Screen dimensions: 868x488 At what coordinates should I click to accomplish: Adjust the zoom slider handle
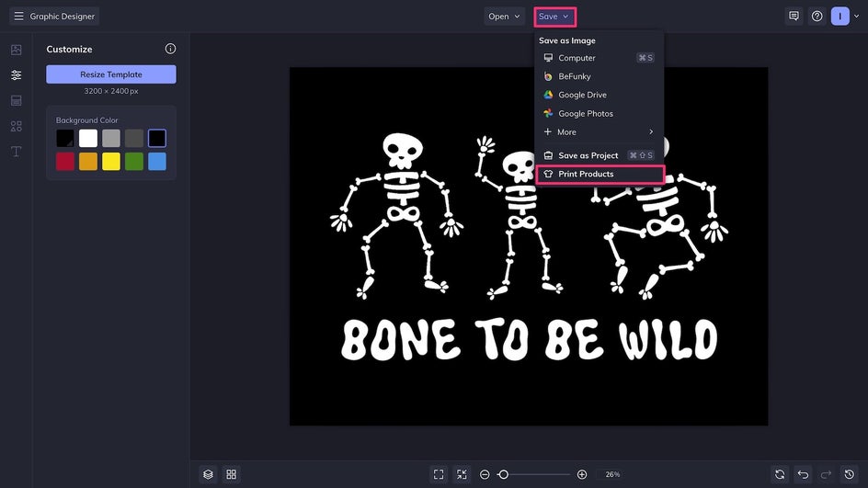[x=503, y=474]
